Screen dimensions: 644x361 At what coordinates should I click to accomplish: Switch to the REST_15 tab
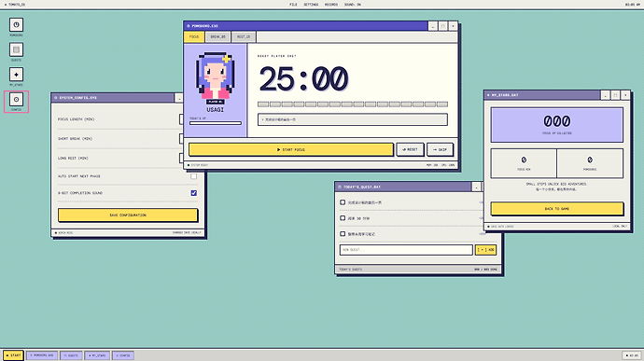point(244,37)
